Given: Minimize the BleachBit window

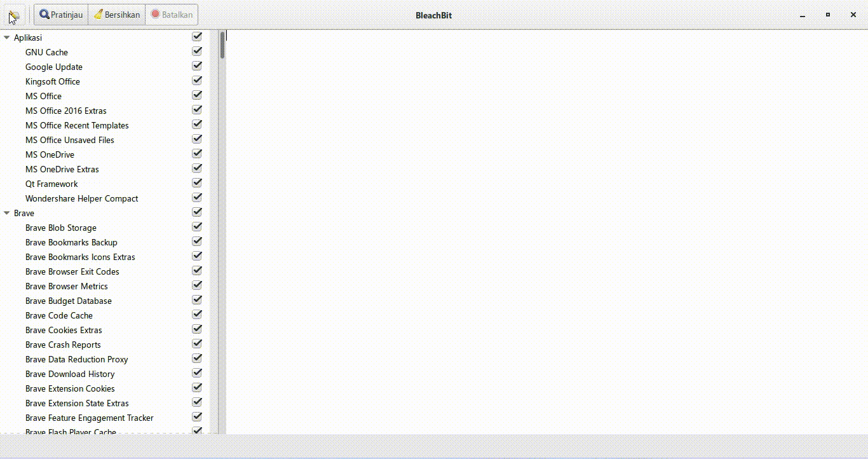Looking at the screenshot, I should (803, 15).
